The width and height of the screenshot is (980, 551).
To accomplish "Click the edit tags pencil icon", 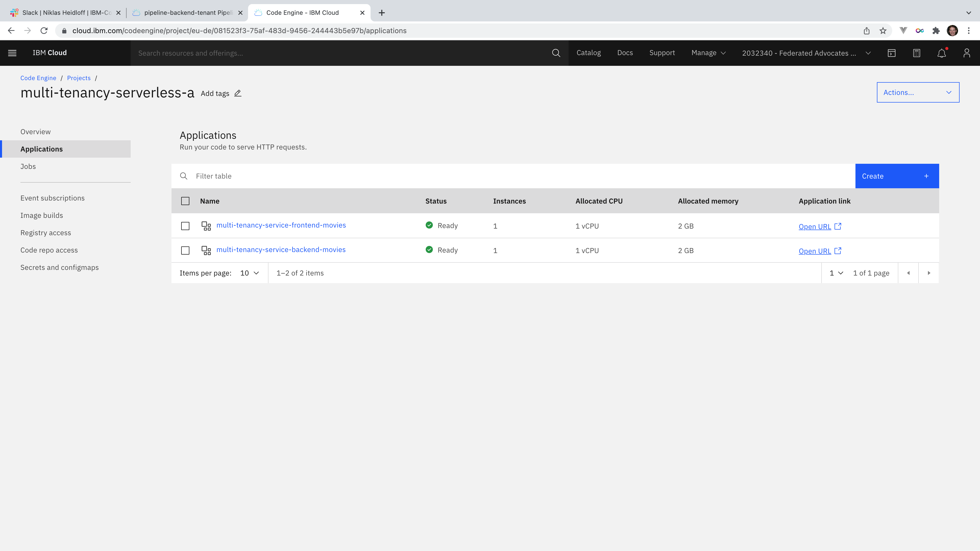I will tap(238, 93).
